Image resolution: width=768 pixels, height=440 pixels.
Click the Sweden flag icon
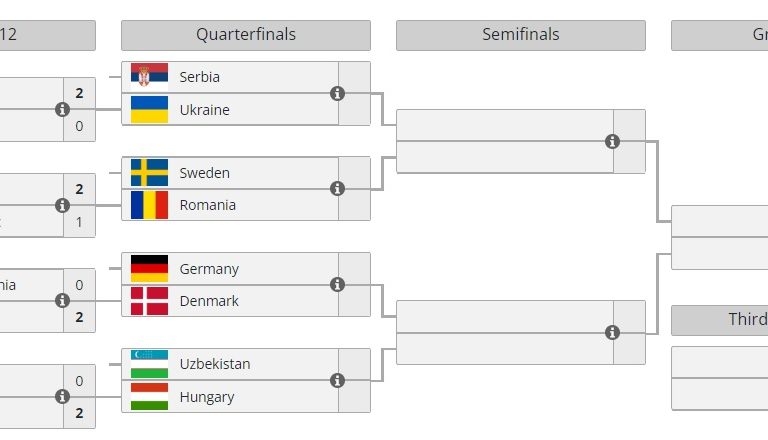pyautogui.click(x=149, y=172)
